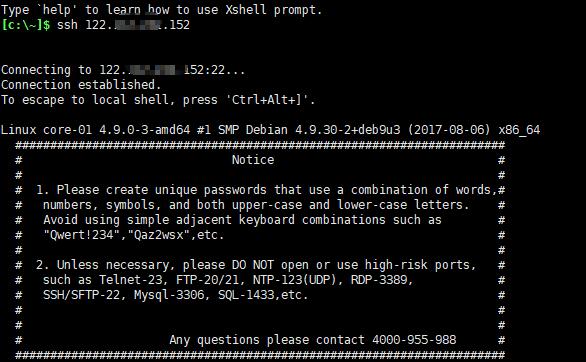This screenshot has width=586, height=362.
Task: Click the green [c:\~]$ prompt
Action: tap(25, 25)
